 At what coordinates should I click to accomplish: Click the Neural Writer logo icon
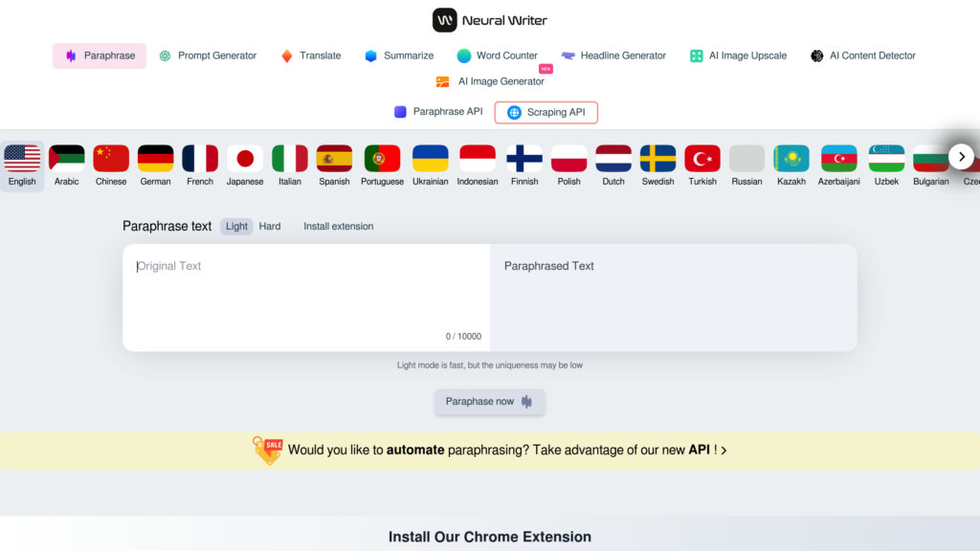point(444,20)
